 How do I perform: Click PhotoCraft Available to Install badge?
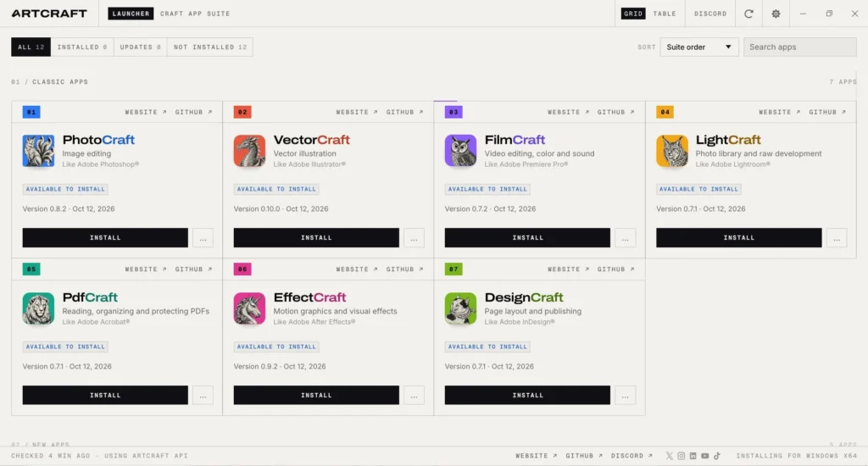tap(65, 189)
